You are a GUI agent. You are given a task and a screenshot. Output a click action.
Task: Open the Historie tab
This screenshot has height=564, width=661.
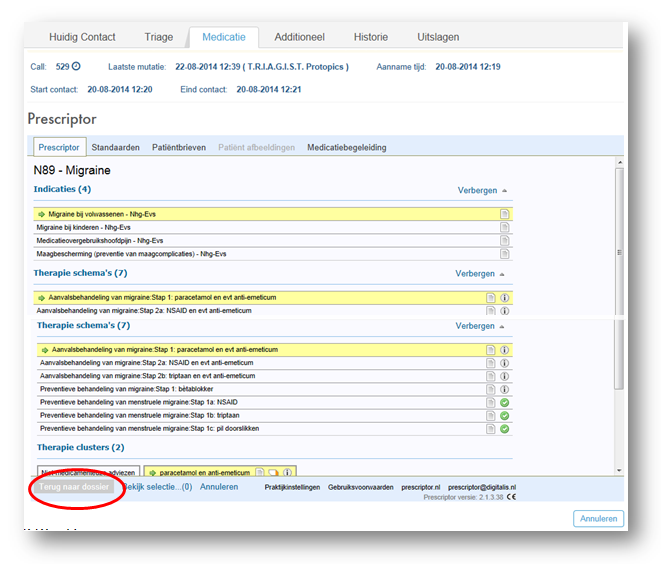coord(371,37)
